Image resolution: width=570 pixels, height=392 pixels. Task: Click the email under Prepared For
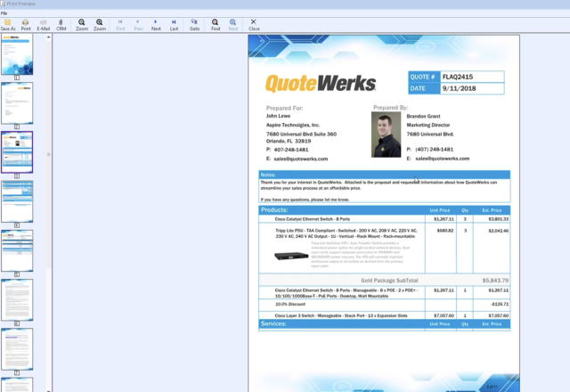tap(301, 159)
